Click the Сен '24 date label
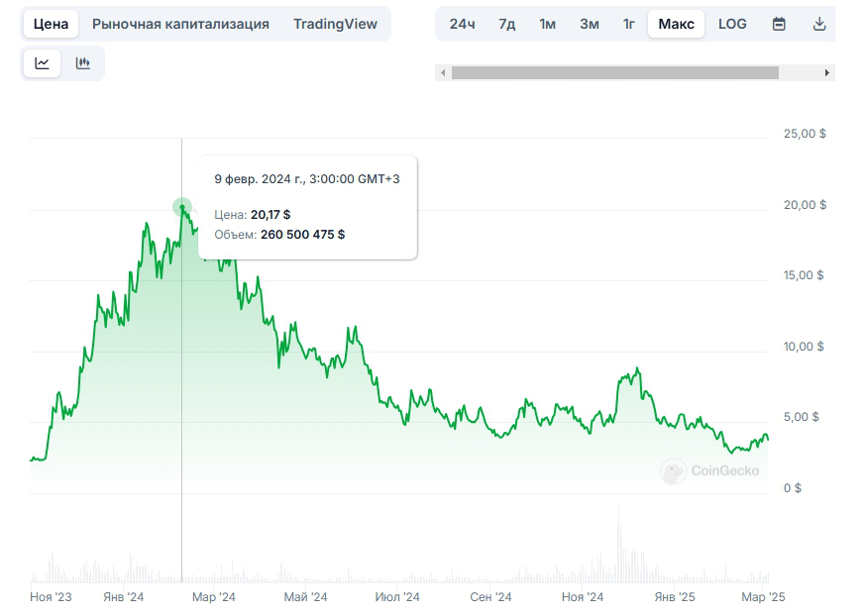This screenshot has height=616, width=866. (x=490, y=597)
